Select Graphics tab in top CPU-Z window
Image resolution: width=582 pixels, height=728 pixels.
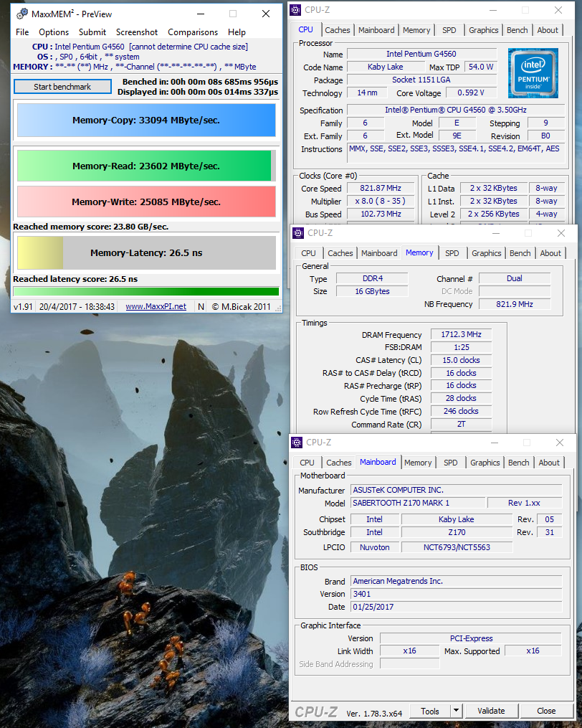tap(484, 30)
